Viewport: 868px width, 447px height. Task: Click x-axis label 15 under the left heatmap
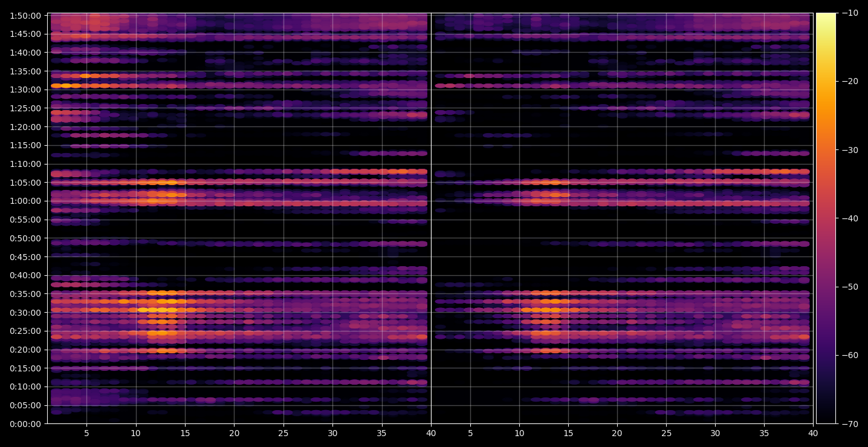coord(184,433)
